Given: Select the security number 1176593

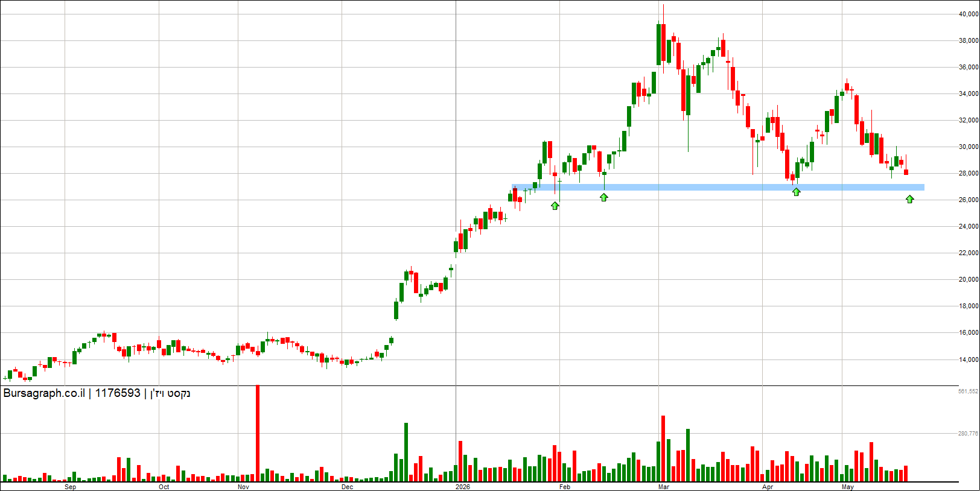Looking at the screenshot, I should pyautogui.click(x=118, y=393).
